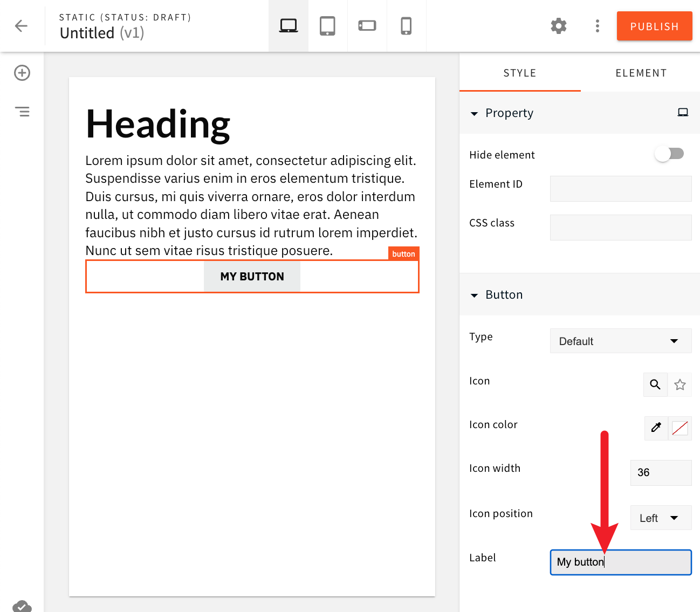The height and width of the screenshot is (612, 700).
Task: Switch to landscape phone preview
Action: (x=367, y=25)
